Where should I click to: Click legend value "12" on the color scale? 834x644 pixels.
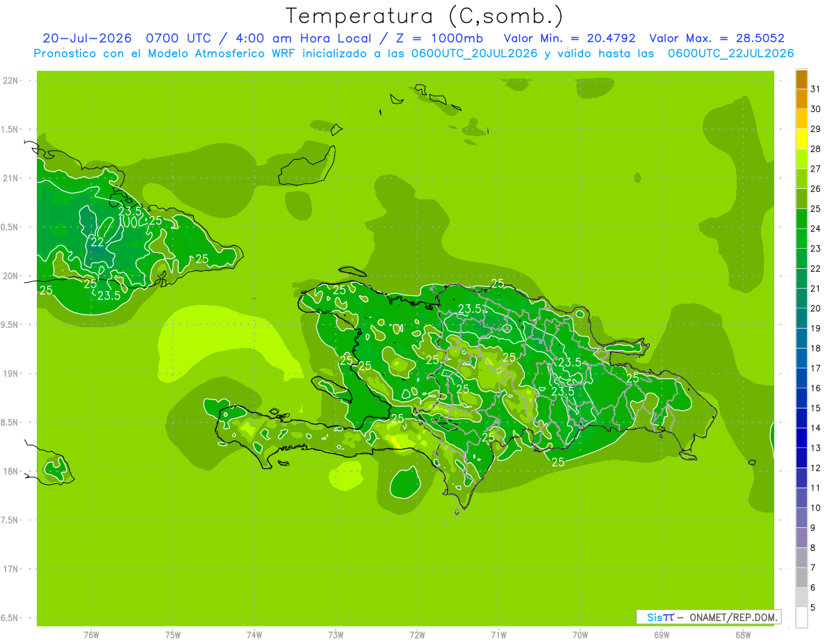815,468
